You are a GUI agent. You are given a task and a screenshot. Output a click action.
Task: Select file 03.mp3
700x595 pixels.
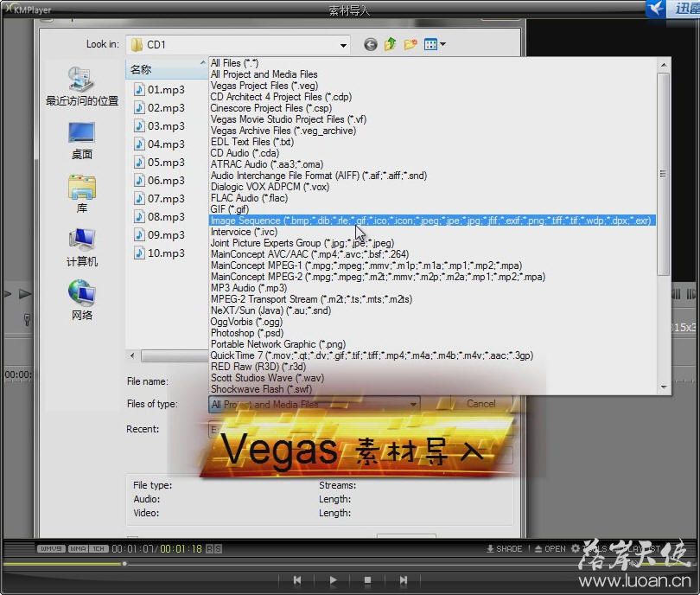(159, 126)
